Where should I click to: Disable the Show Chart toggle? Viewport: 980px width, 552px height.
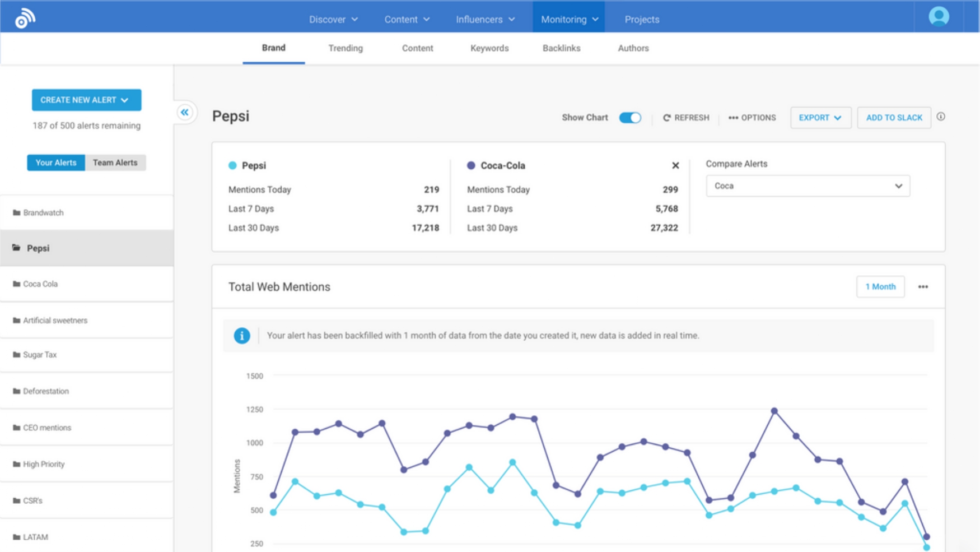629,118
